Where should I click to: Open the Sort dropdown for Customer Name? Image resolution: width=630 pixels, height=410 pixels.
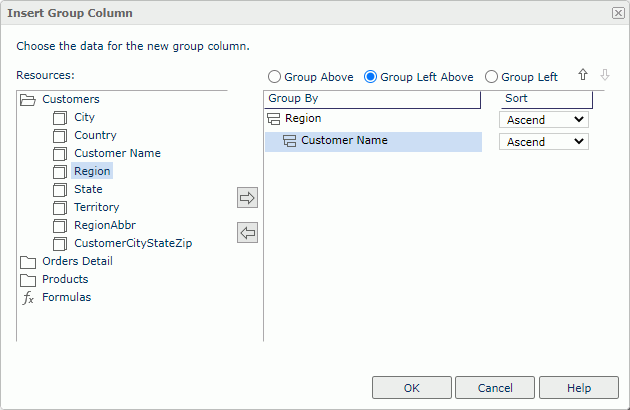click(544, 142)
